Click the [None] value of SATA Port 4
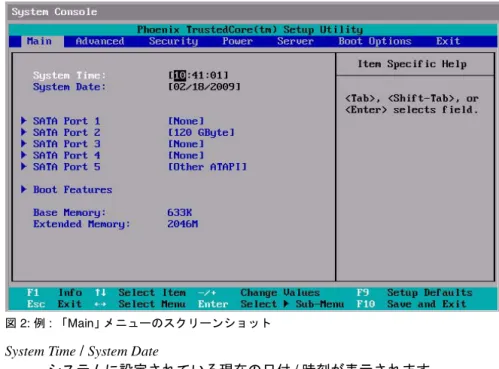 click(186, 155)
